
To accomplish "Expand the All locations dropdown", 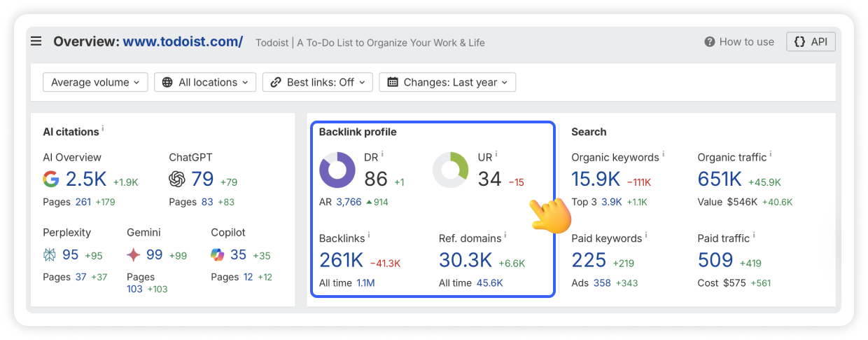I will (x=205, y=82).
